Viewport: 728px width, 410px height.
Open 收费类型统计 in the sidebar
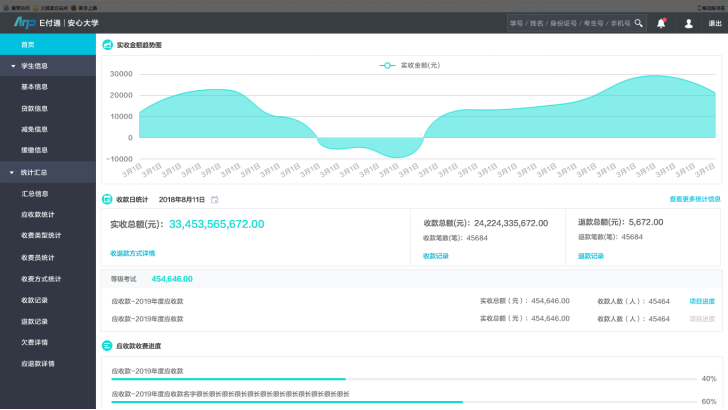[41, 235]
